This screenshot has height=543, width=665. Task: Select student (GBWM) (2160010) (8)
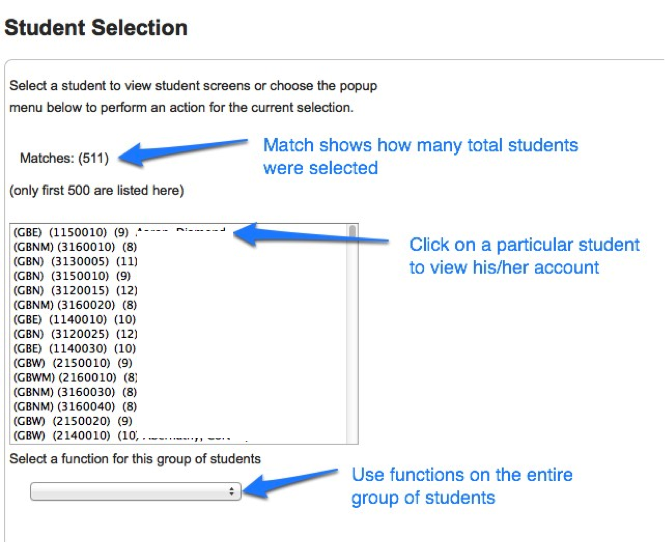coord(75,377)
